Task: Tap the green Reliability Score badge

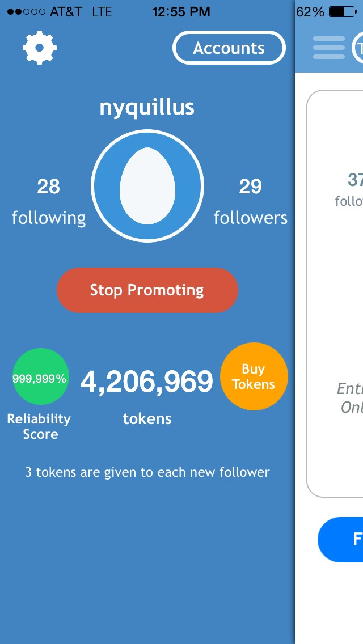Action: [41, 376]
